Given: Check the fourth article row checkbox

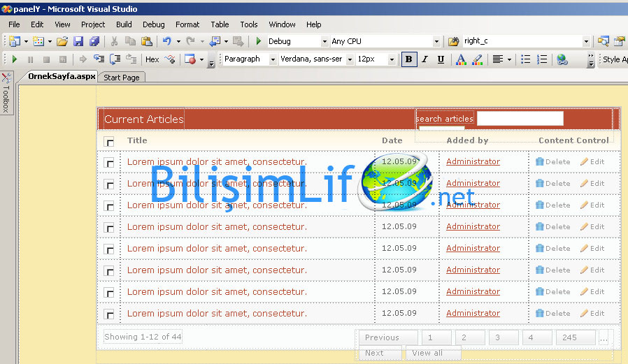Looking at the screenshot, I should [x=109, y=228].
